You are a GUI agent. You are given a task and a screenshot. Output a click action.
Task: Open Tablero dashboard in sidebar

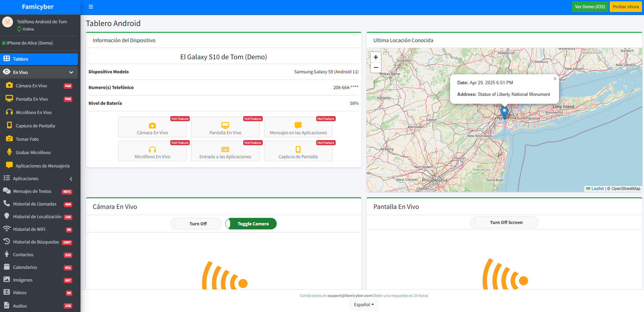pyautogui.click(x=39, y=59)
